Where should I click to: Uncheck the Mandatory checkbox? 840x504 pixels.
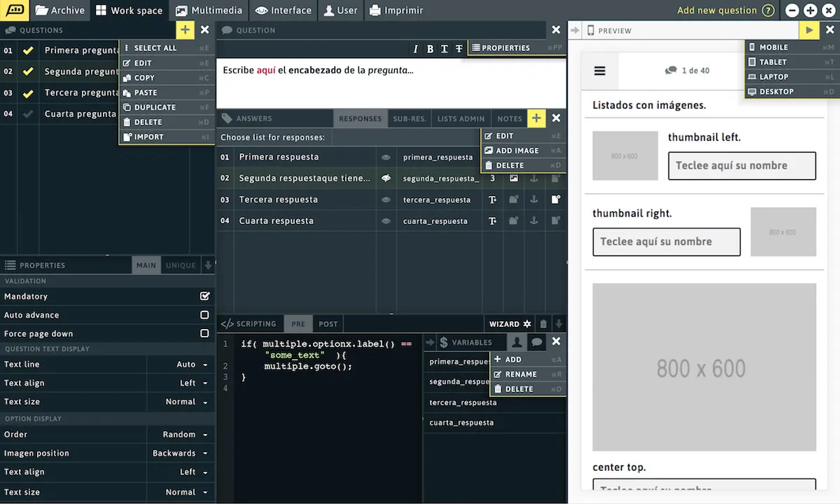(204, 296)
